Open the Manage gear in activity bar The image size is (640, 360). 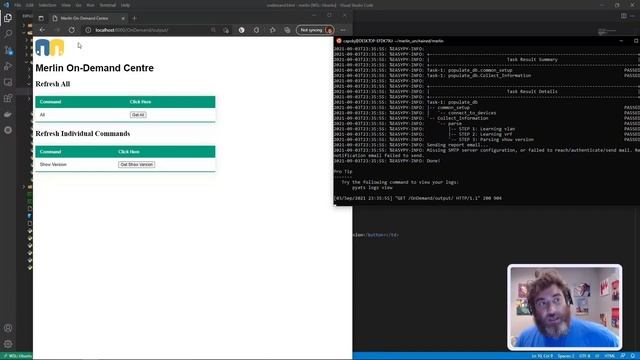tap(8, 344)
